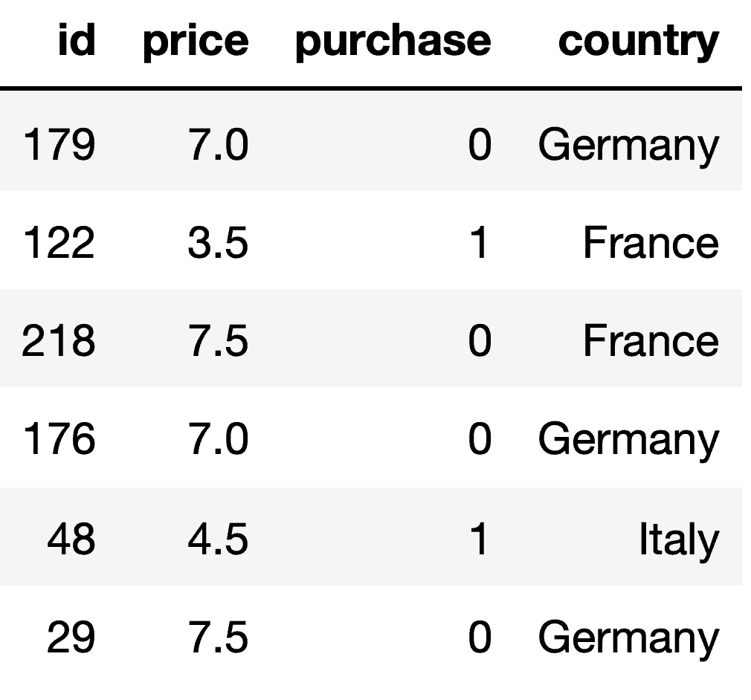
Task: Click France in the row with id 122
Action: [x=651, y=242]
